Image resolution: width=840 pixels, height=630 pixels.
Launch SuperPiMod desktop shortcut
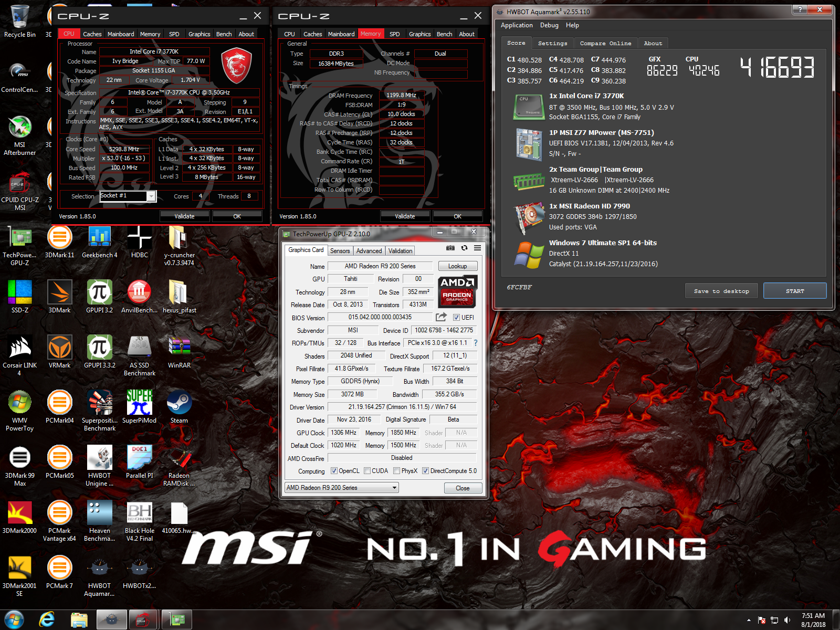[140, 407]
